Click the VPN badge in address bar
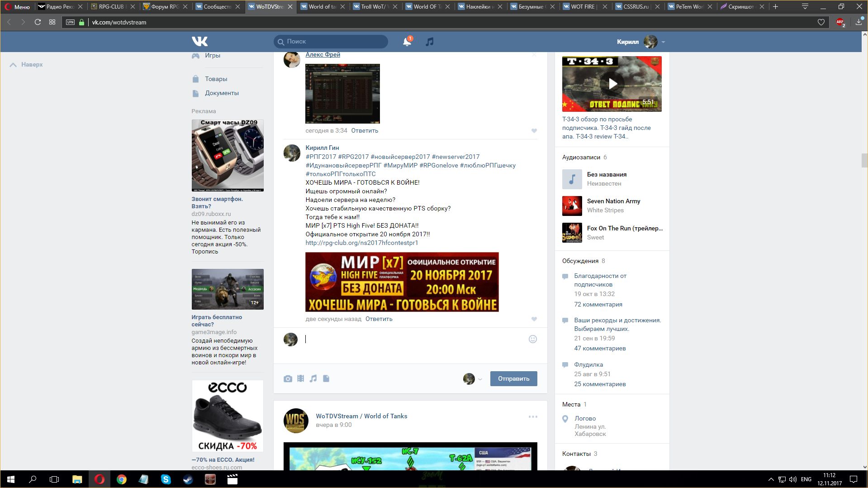Viewport: 868px width, 488px height. (x=70, y=22)
